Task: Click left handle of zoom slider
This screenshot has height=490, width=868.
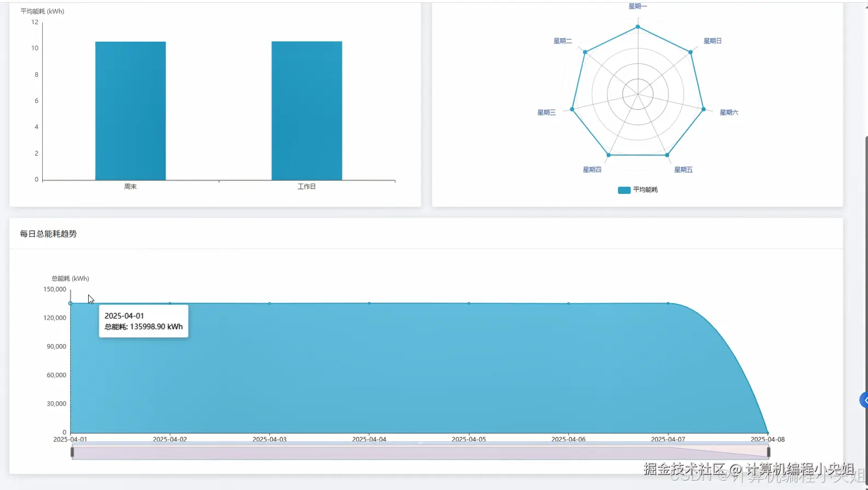Action: (x=72, y=452)
